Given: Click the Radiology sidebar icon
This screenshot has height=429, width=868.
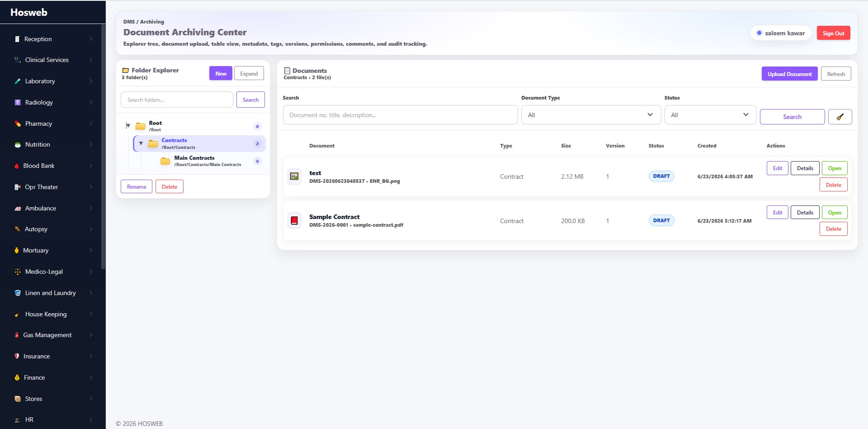Looking at the screenshot, I should click(18, 102).
